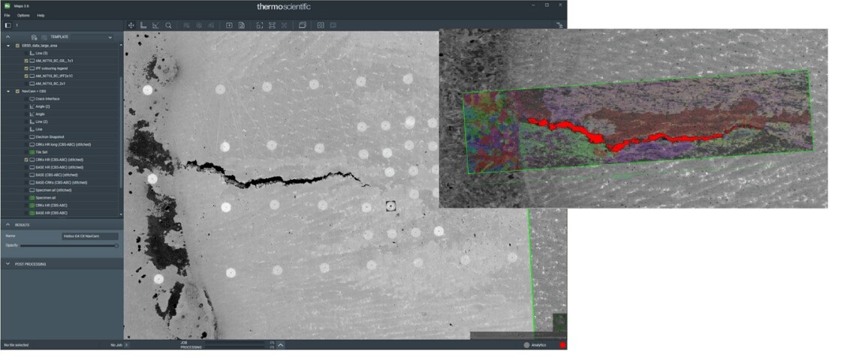Viewport: 868px width, 357px height.
Task: Toggle the left side panel icon
Action: [x=8, y=25]
